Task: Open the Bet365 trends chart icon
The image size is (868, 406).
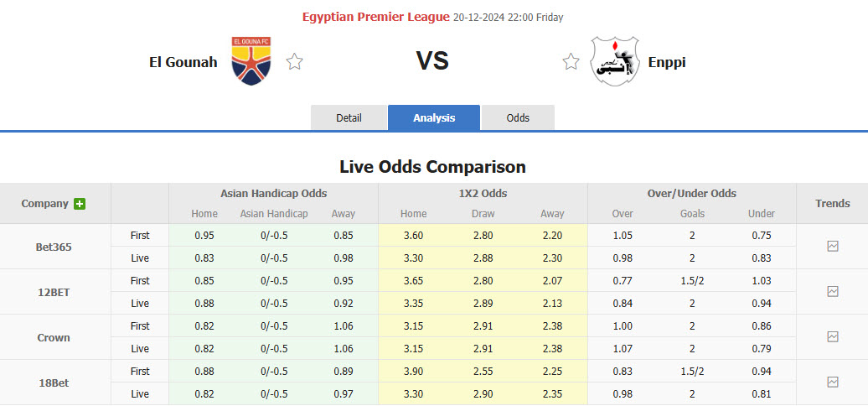Action: click(x=832, y=247)
